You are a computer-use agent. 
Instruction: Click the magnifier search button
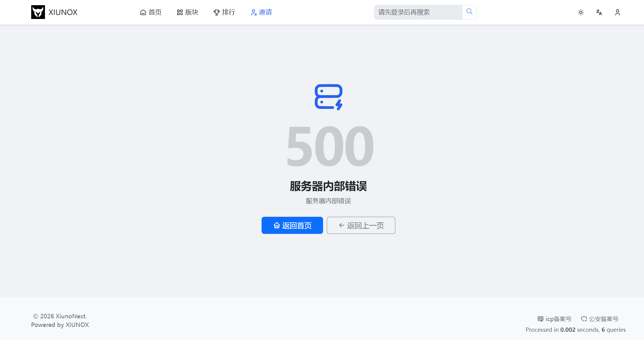point(469,12)
